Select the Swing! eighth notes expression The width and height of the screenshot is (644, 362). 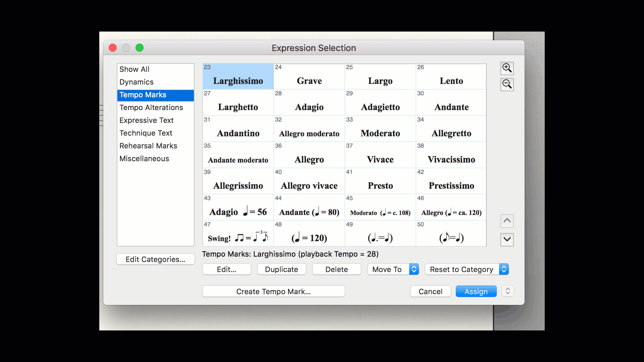click(x=238, y=233)
